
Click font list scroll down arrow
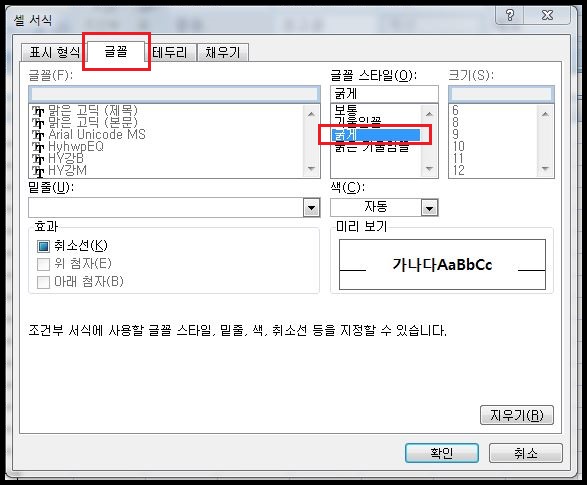click(x=311, y=169)
